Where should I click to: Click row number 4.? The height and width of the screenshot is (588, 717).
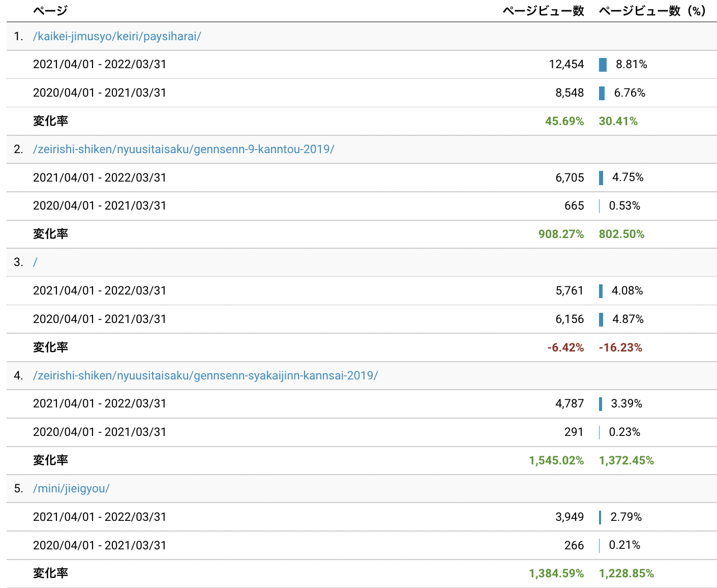coord(18,376)
